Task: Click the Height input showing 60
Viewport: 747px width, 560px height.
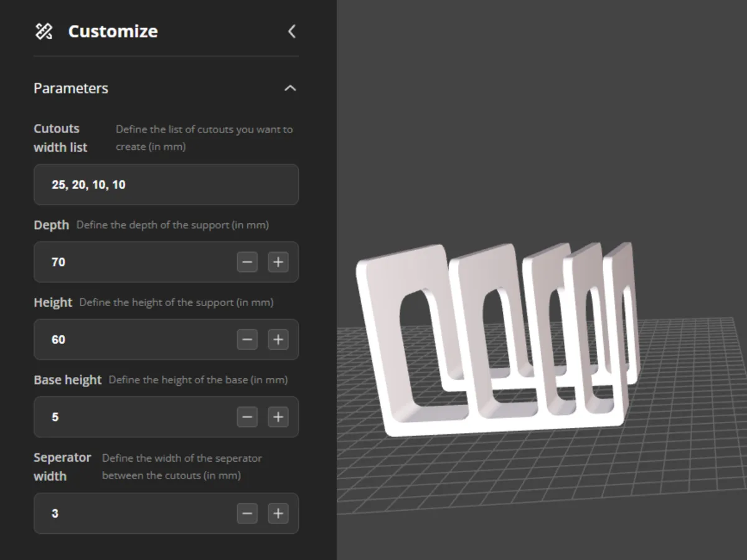Action: [x=134, y=340]
